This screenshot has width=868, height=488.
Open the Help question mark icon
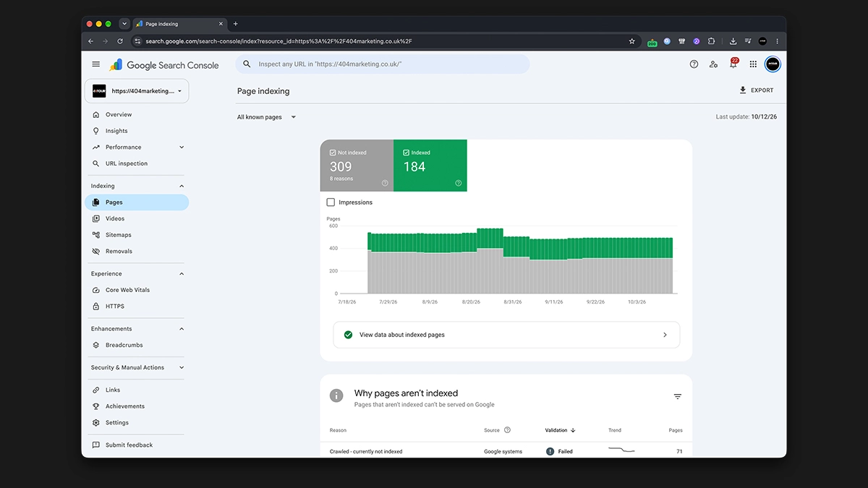click(x=694, y=64)
